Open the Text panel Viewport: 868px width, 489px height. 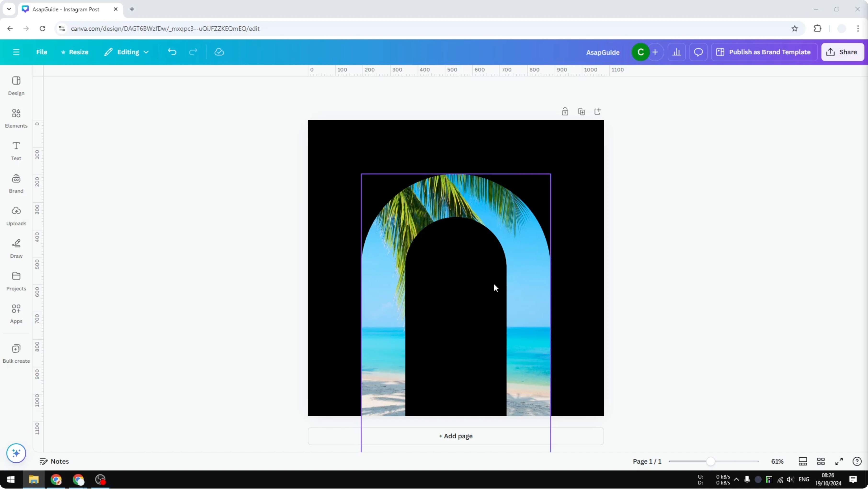(x=16, y=151)
